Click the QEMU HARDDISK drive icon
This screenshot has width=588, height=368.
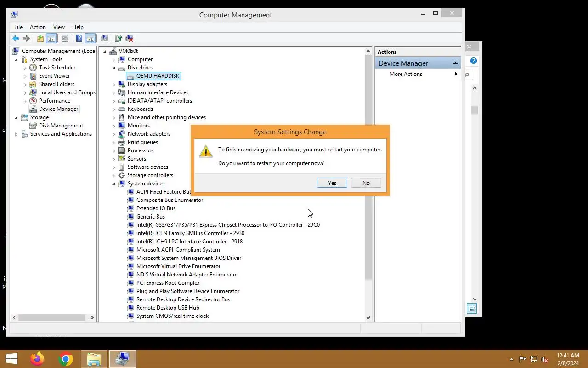point(130,76)
